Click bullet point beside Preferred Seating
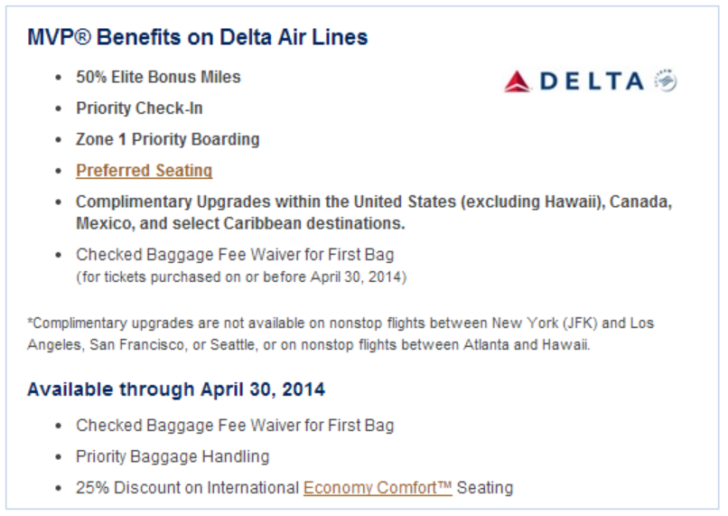The width and height of the screenshot is (728, 516). pyautogui.click(x=58, y=171)
